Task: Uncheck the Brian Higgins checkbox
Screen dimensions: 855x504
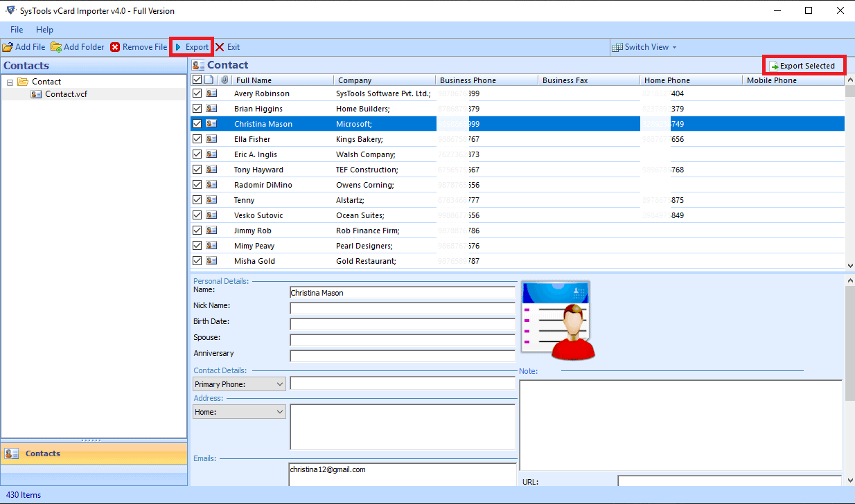Action: click(x=197, y=109)
